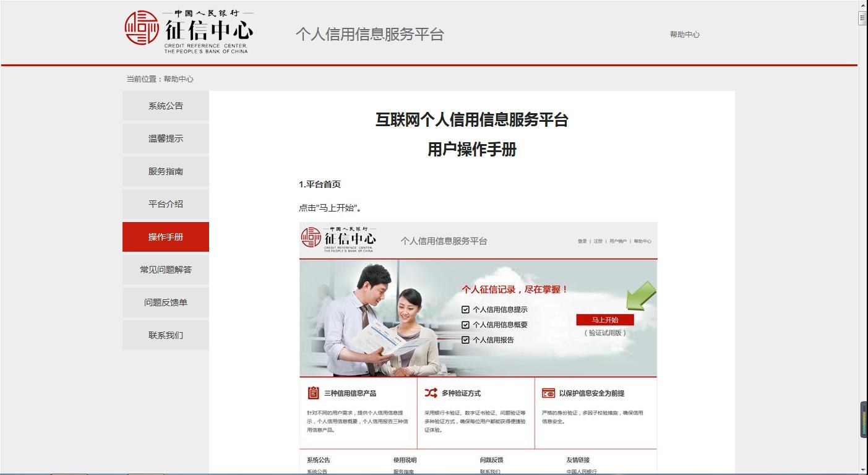The width and height of the screenshot is (868, 475).
Task: Click the 个人信用信息服务平台 header title
Action: tap(370, 34)
